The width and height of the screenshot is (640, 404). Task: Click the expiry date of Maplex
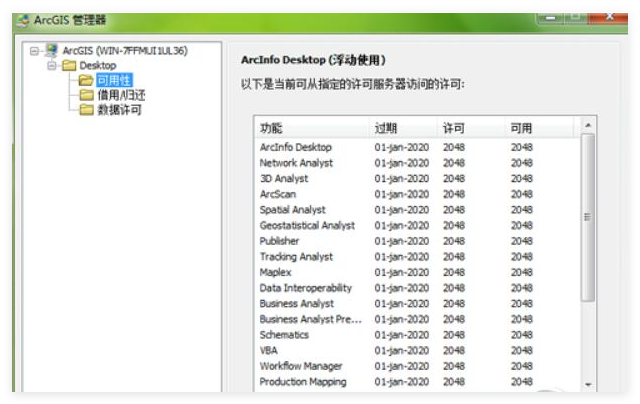[402, 272]
